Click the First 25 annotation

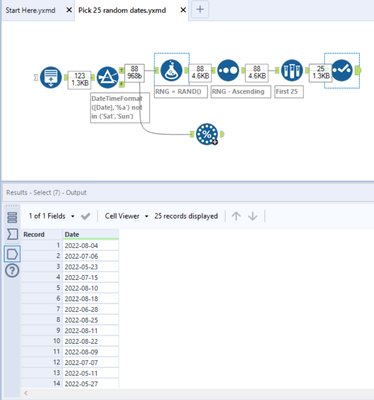tap(289, 92)
